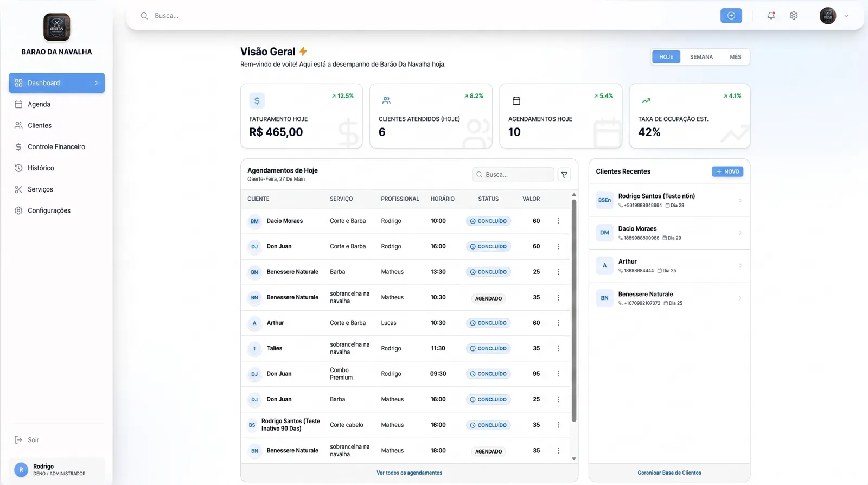Screen dimensions: 868x485
Task: Open Serviços in the sidebar
Action: point(56,189)
